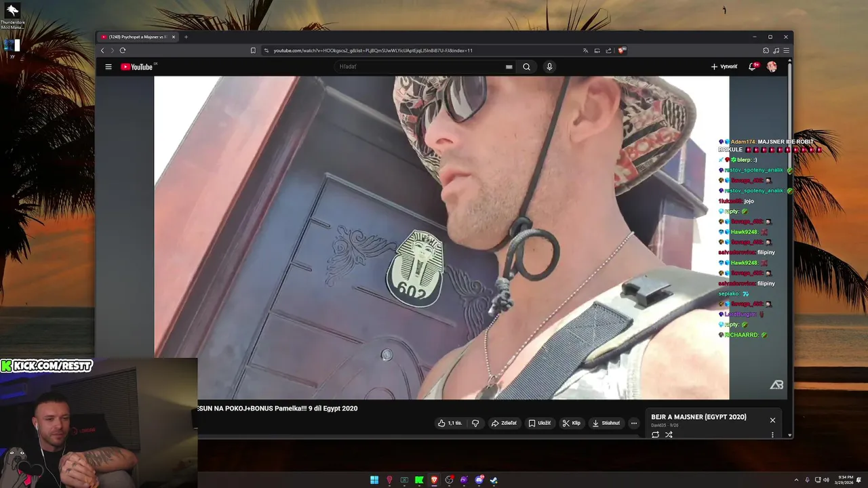Screen dimensions: 868x488
Task: Go forward with the browser forward arrow
Action: (x=113, y=50)
